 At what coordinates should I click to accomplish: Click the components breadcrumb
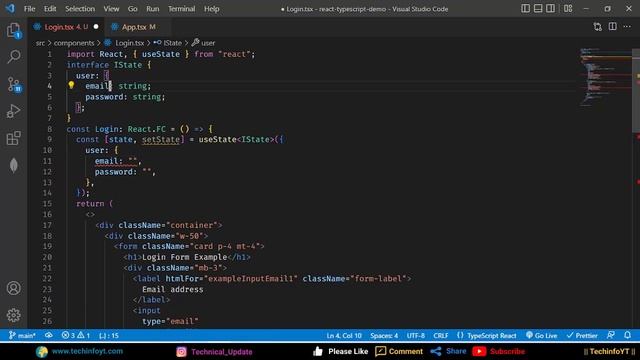pos(74,43)
